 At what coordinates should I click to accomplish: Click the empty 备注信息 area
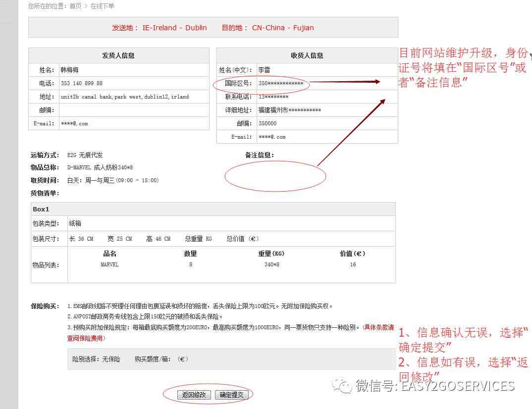pos(275,176)
